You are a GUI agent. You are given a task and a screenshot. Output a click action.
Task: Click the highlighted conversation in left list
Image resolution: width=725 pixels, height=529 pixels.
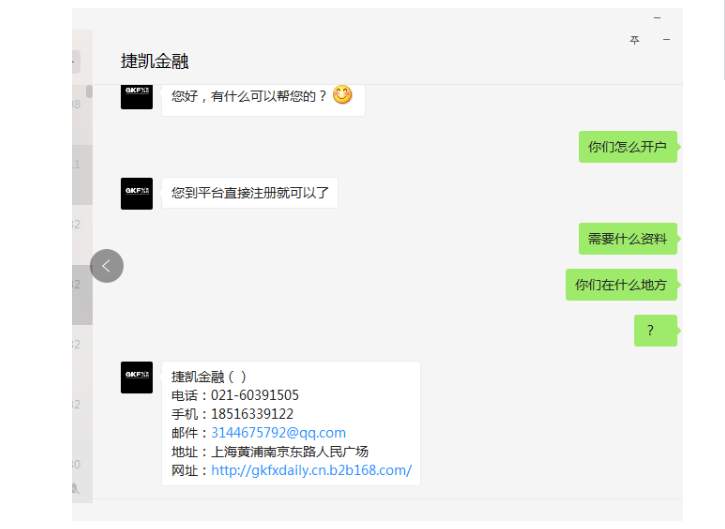tap(82, 295)
